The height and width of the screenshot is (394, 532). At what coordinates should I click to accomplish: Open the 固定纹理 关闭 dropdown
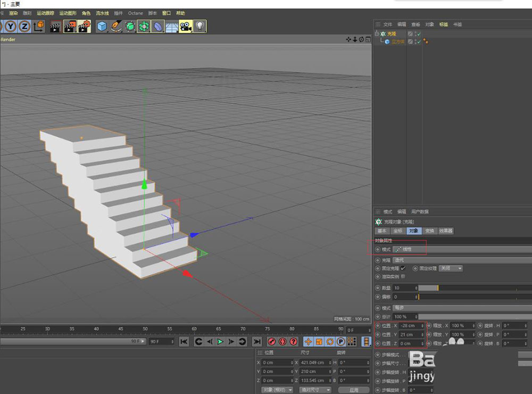[451, 268]
